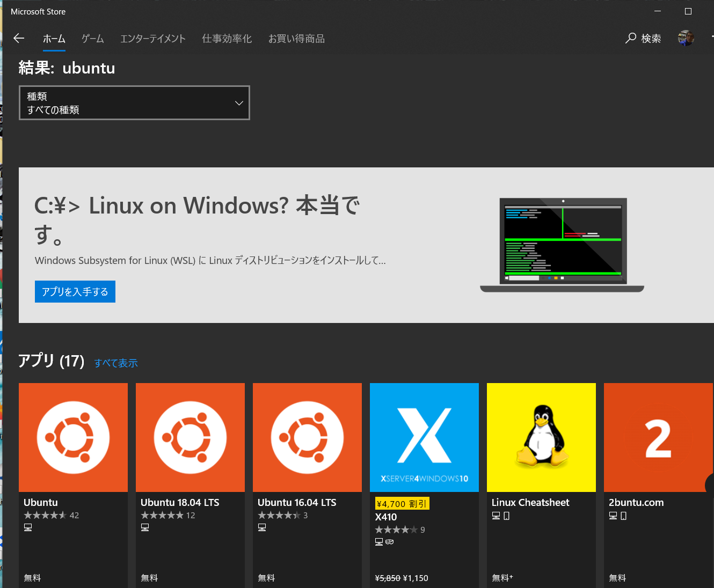Image resolution: width=714 pixels, height=588 pixels.
Task: Open the Ubuntu app tile icon
Action: [73, 437]
